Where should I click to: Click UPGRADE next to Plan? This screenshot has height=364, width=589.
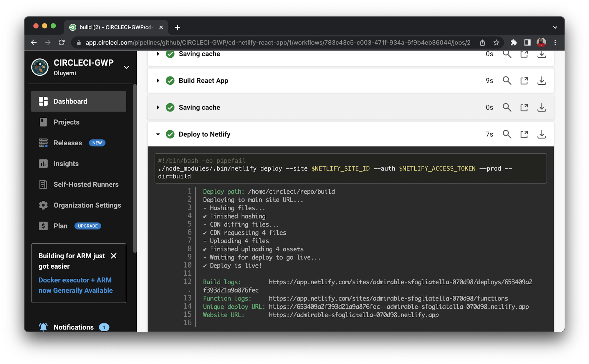tap(87, 226)
